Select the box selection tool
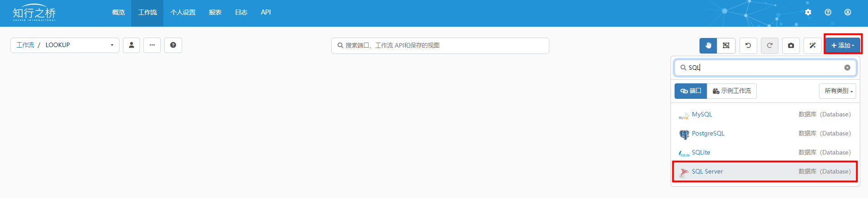 [x=726, y=45]
